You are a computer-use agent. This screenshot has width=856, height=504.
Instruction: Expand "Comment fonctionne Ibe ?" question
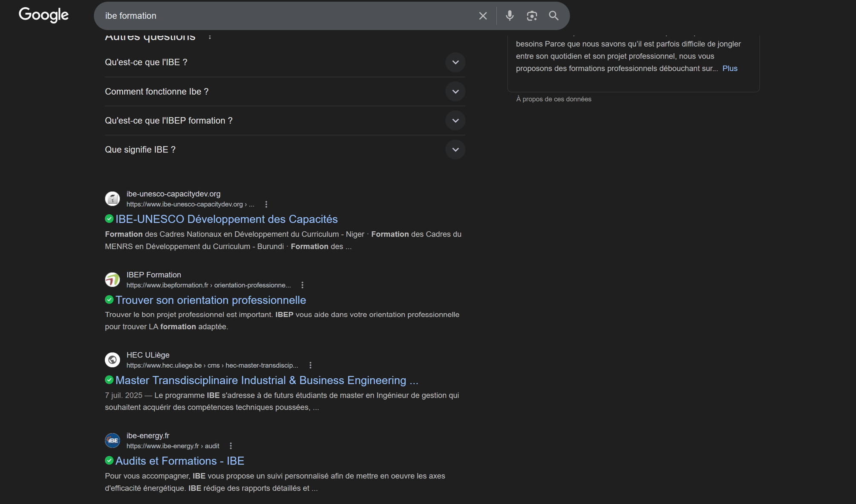coord(455,92)
